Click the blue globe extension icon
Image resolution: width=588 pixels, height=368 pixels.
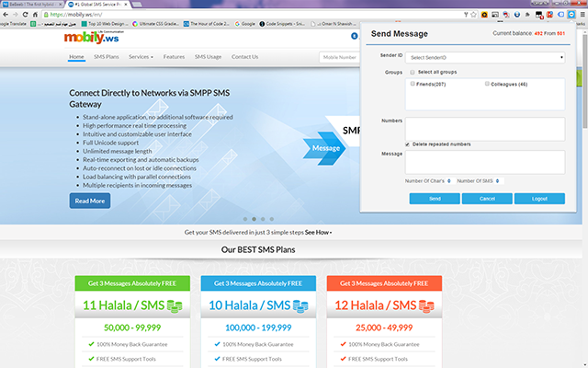click(x=517, y=15)
